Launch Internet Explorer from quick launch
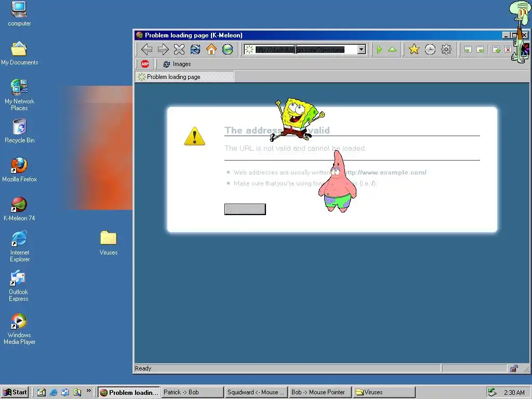 coord(54,392)
